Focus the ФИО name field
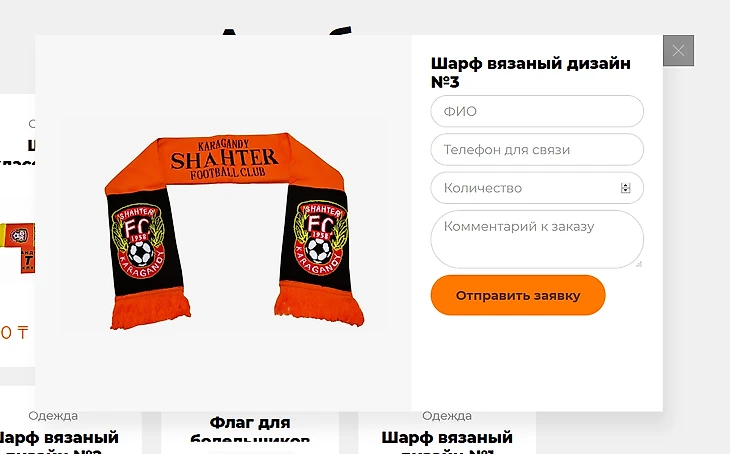730x454 pixels. tap(537, 111)
